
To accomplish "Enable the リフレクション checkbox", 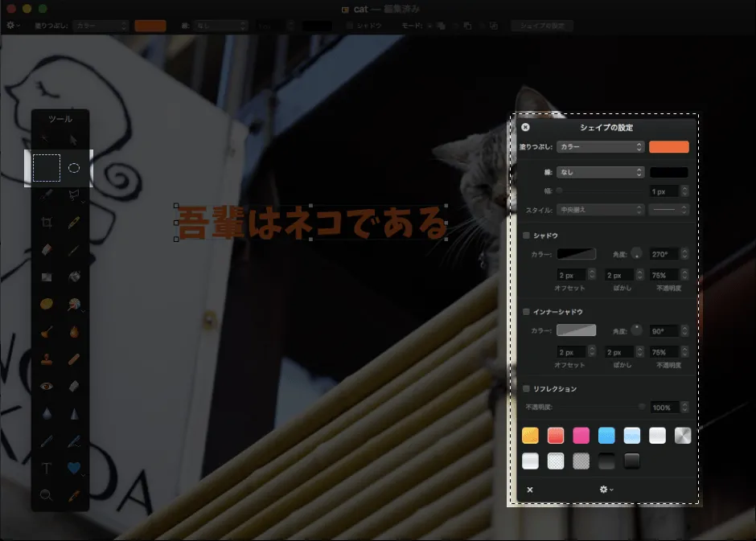I will pyautogui.click(x=526, y=388).
